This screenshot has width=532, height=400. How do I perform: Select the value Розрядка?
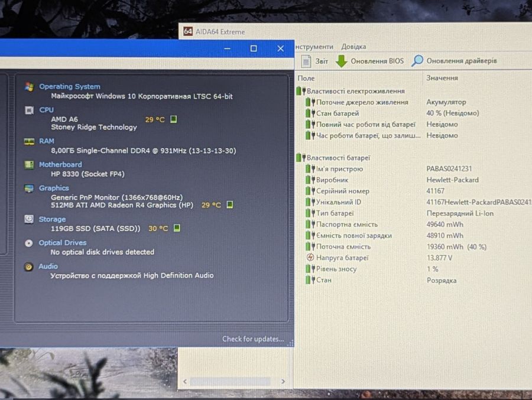click(x=442, y=281)
